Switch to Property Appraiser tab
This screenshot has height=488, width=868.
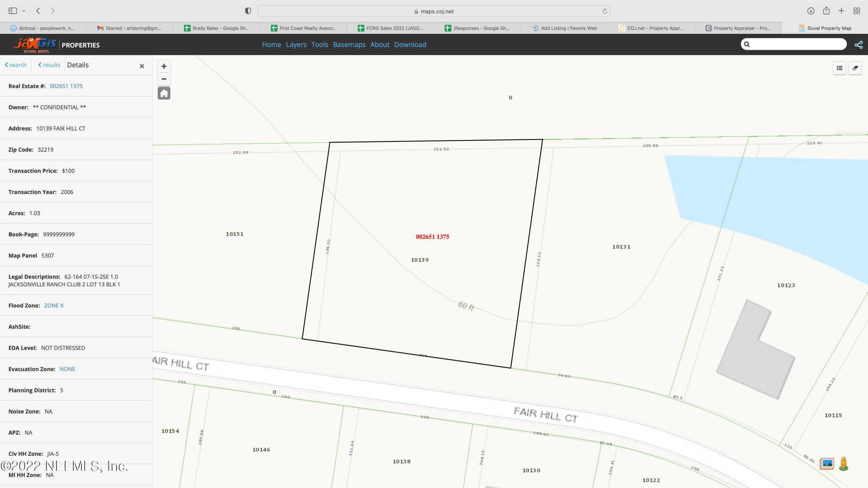coord(738,28)
